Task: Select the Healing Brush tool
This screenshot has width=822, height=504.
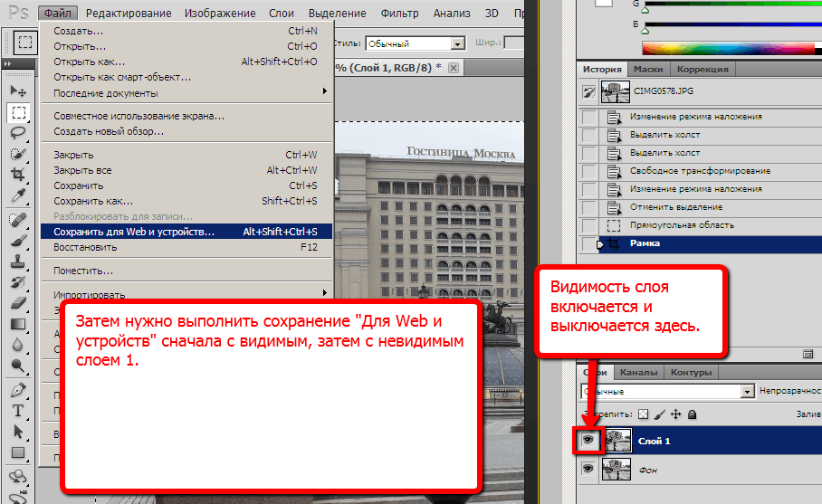Action: click(x=18, y=220)
